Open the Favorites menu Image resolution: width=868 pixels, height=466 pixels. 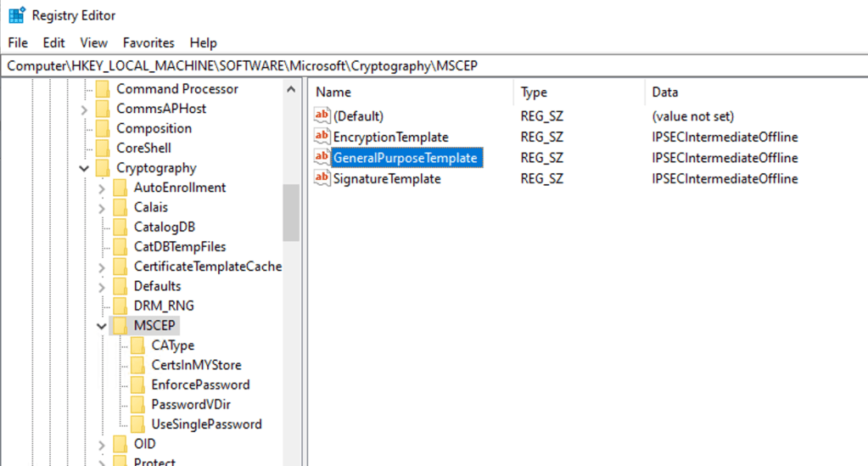(x=148, y=42)
